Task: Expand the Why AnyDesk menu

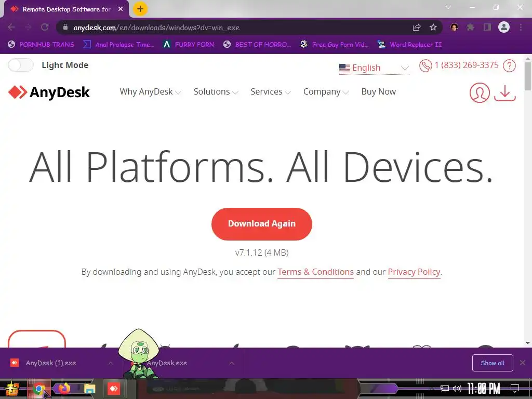Action: (150, 91)
